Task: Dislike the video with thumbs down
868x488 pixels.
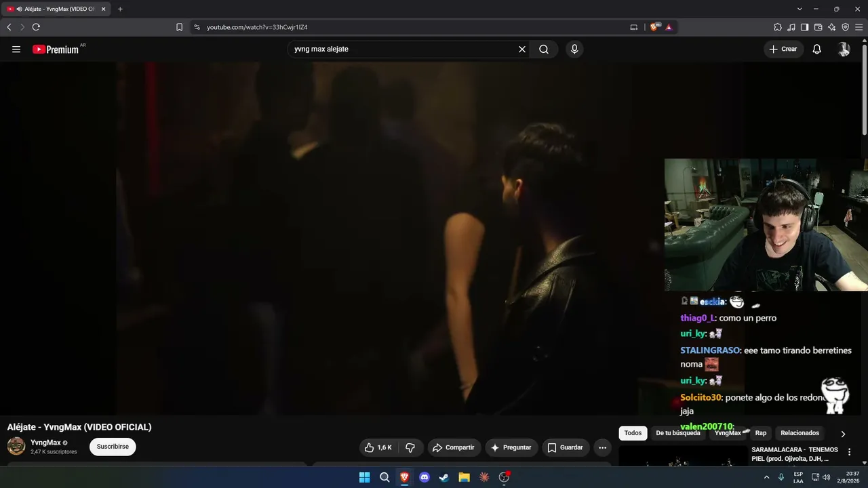Action: click(x=410, y=447)
